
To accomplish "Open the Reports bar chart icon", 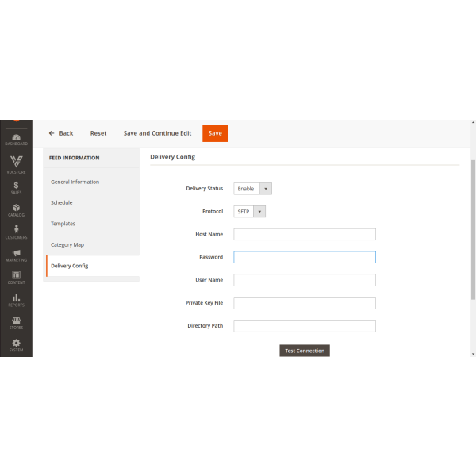I will 16,300.
